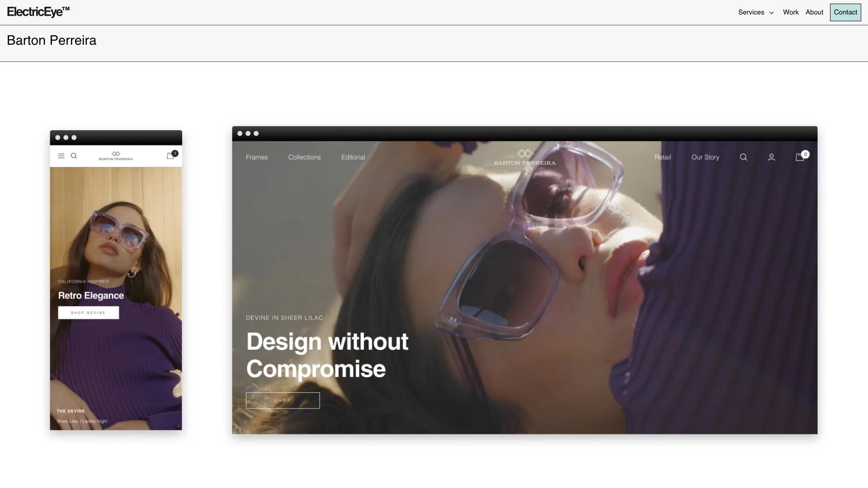Go to the About page
The image size is (868, 488).
(x=814, y=12)
